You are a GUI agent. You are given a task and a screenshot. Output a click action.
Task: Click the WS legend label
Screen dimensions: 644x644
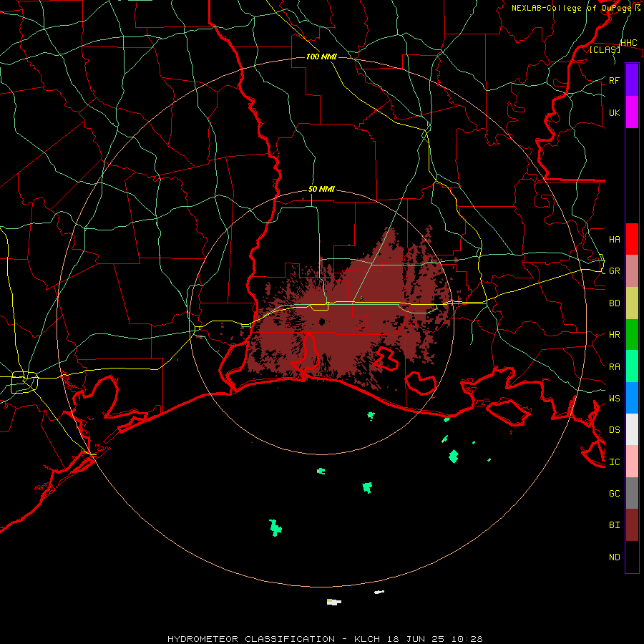pyautogui.click(x=614, y=398)
